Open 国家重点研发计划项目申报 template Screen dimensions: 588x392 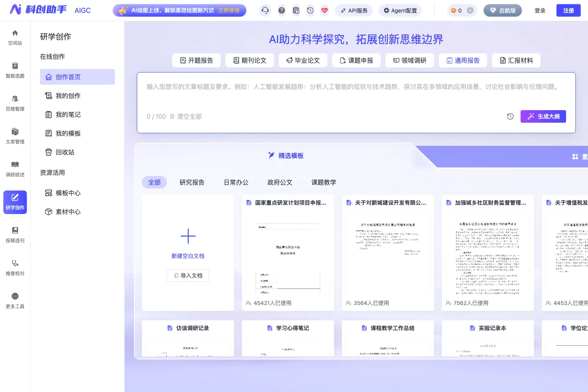tap(288, 253)
